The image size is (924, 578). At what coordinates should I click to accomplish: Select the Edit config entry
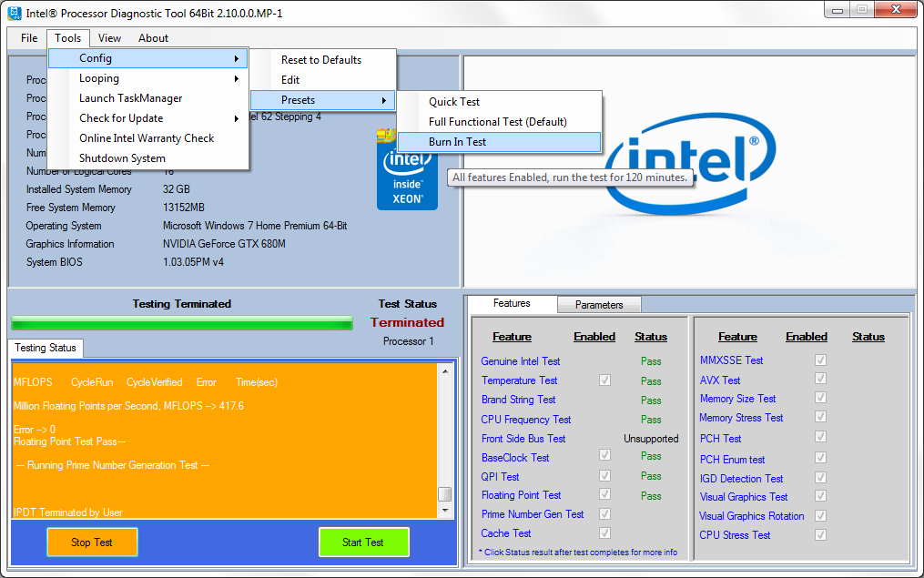pos(323,80)
